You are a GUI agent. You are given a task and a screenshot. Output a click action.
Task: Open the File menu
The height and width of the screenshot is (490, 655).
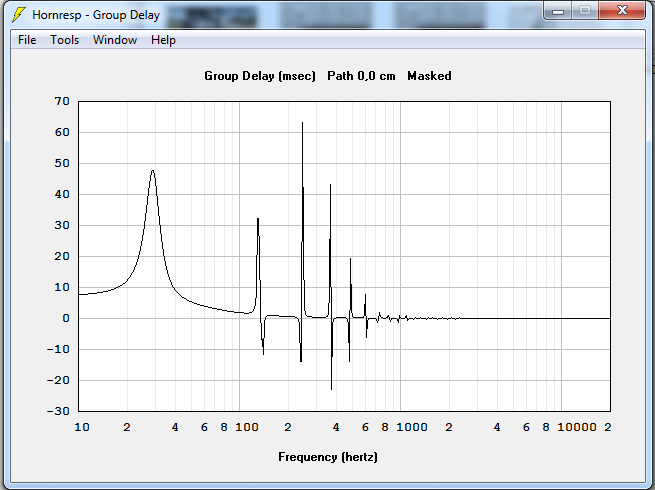(x=27, y=40)
